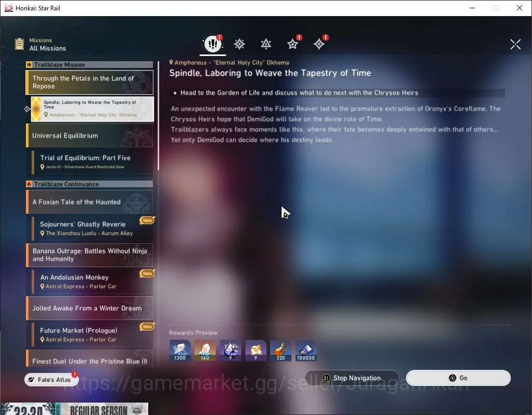Select the All Missions category tab icon
The height and width of the screenshot is (415, 532).
click(x=213, y=44)
